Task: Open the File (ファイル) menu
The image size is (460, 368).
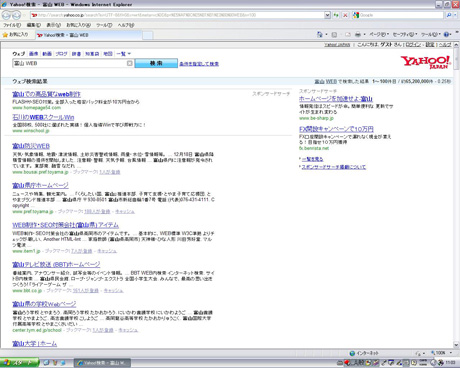Action: 12,25
